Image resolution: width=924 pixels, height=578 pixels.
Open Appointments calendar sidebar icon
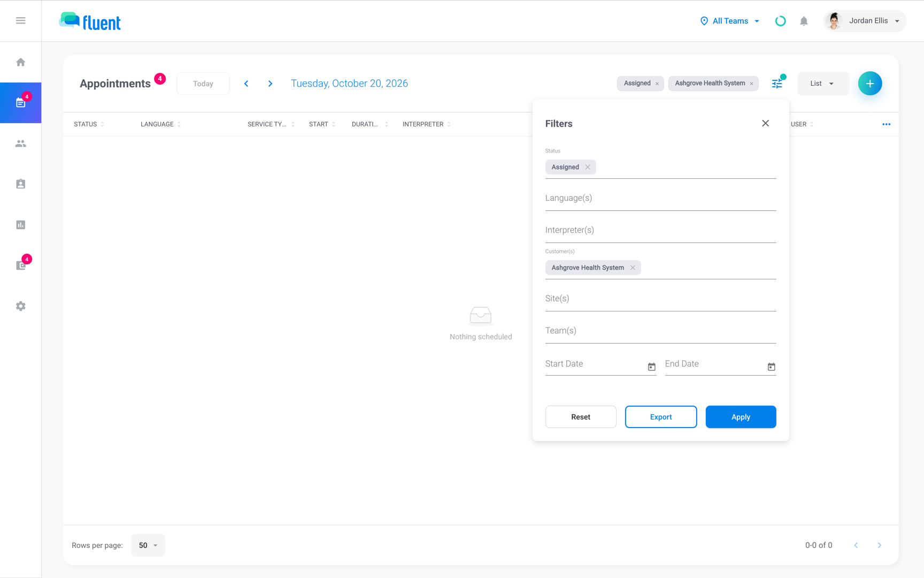(x=21, y=103)
